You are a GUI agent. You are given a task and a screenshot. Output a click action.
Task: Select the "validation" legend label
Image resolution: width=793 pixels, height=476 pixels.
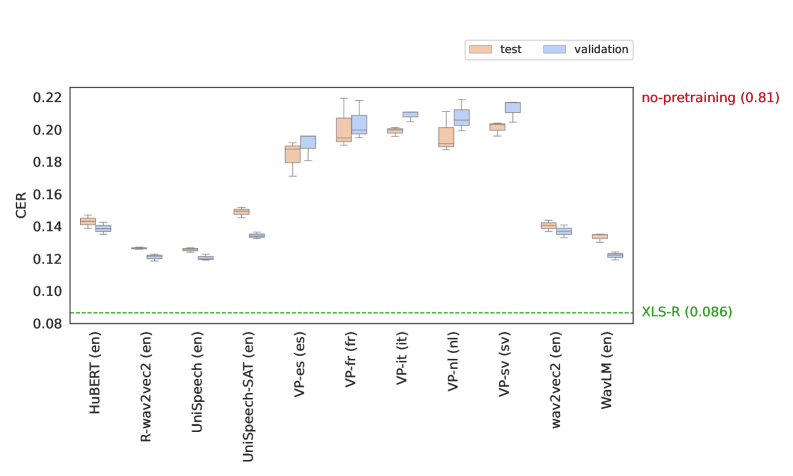(x=599, y=49)
